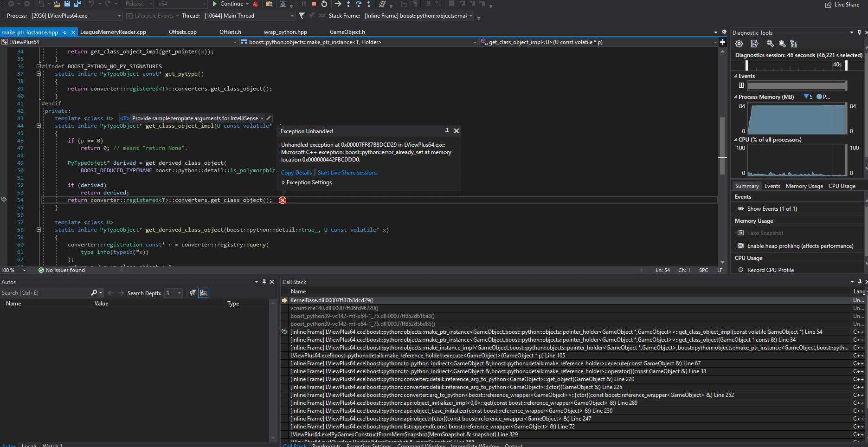Pause the Events track in Diagnostic Tools
This screenshot has width=868, height=447.
[741, 85]
